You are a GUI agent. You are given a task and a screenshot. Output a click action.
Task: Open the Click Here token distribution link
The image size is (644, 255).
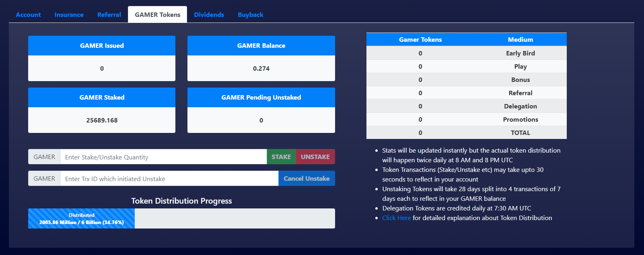(396, 218)
